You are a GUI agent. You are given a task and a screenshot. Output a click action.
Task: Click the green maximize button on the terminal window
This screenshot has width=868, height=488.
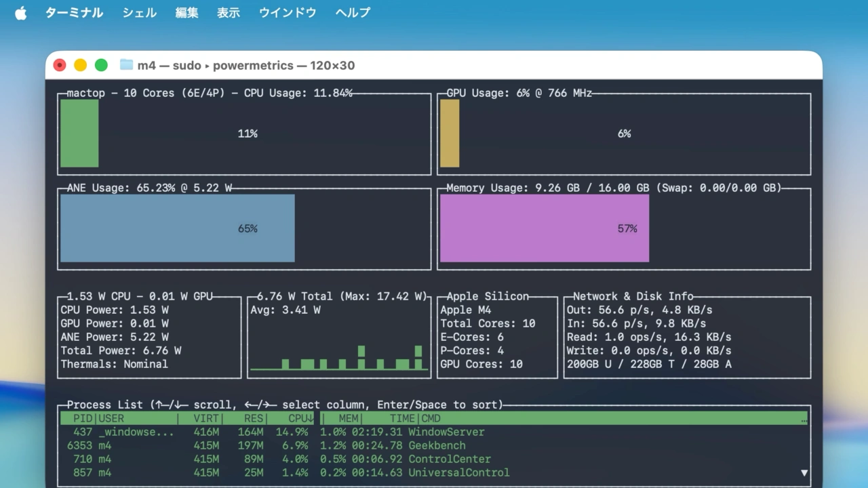pyautogui.click(x=101, y=64)
